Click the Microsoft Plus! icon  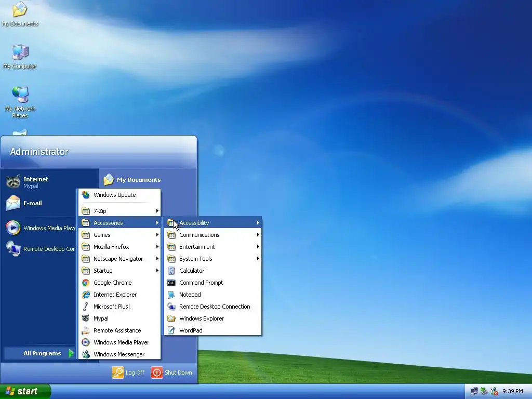tap(86, 307)
